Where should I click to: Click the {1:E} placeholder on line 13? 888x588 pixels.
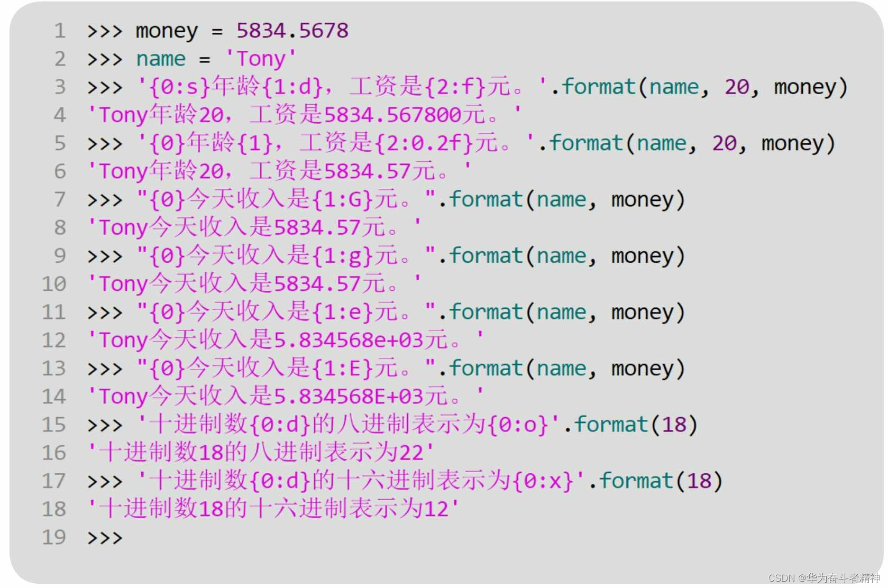tap(342, 368)
